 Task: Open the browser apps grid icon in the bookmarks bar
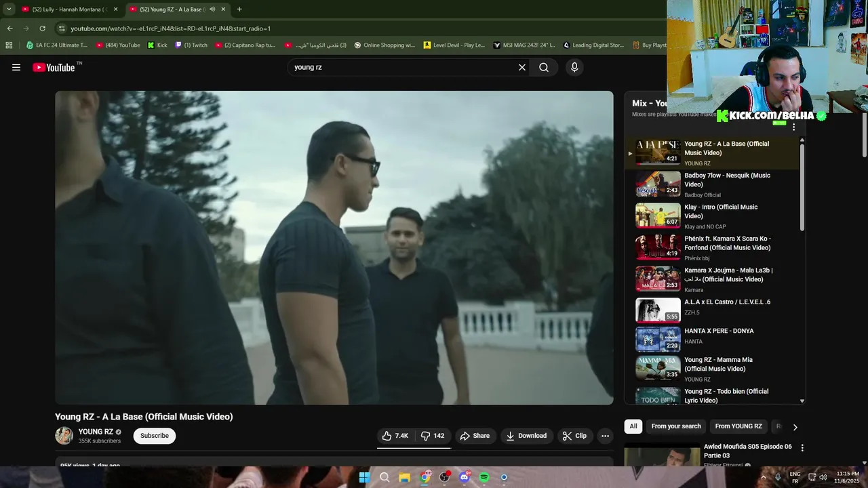[x=9, y=45]
